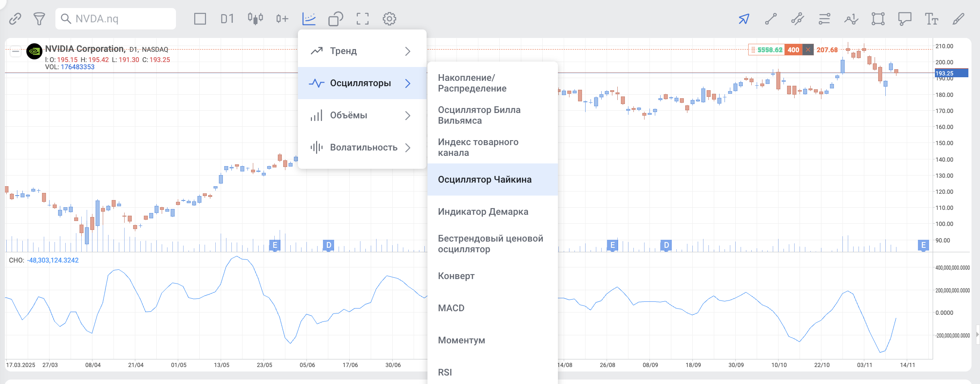Click the E earnings marker near 26/08
Screen dimensions: 980x384
[x=613, y=245]
